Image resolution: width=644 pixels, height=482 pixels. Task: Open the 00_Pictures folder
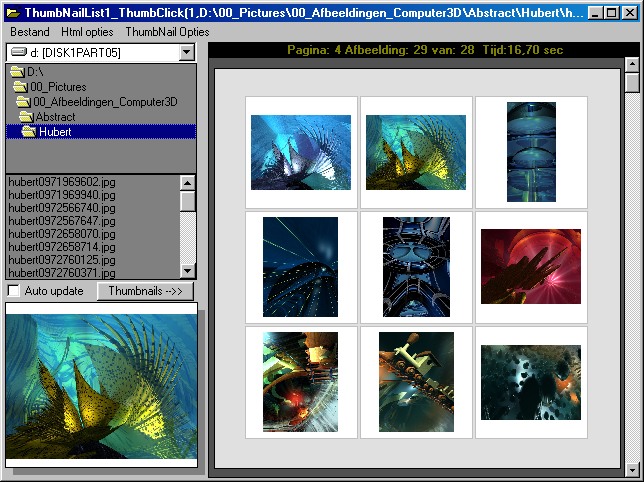coord(21,87)
